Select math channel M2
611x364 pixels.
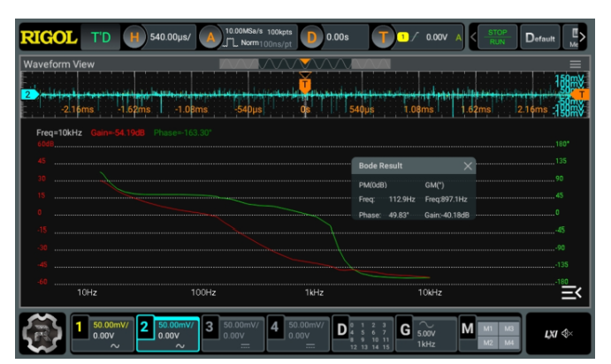pos(487,343)
